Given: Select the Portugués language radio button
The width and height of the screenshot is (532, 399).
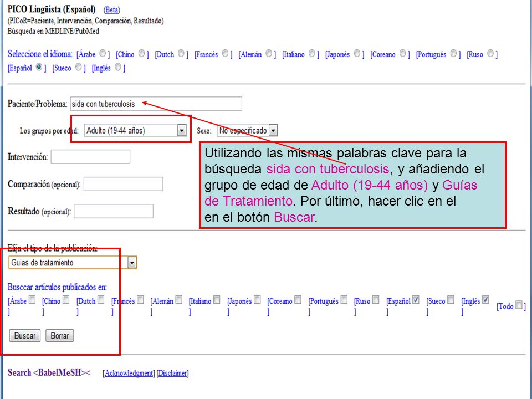Looking at the screenshot, I should (x=454, y=54).
